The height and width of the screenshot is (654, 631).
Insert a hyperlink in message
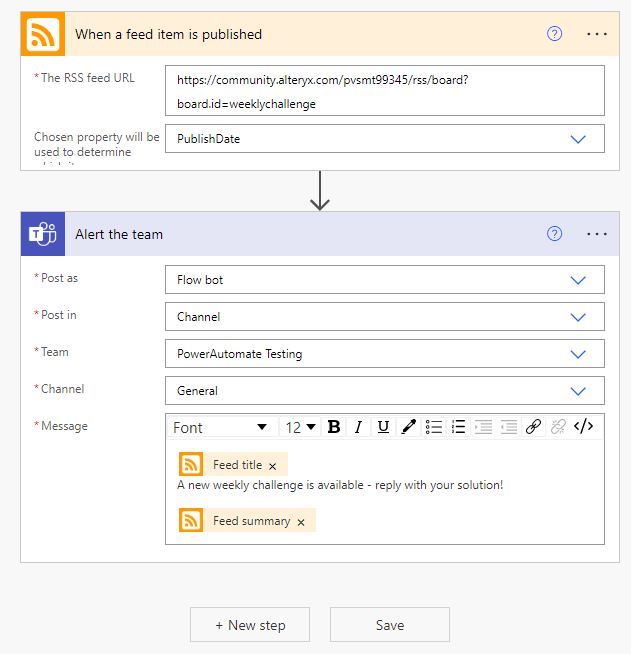pyautogui.click(x=533, y=427)
